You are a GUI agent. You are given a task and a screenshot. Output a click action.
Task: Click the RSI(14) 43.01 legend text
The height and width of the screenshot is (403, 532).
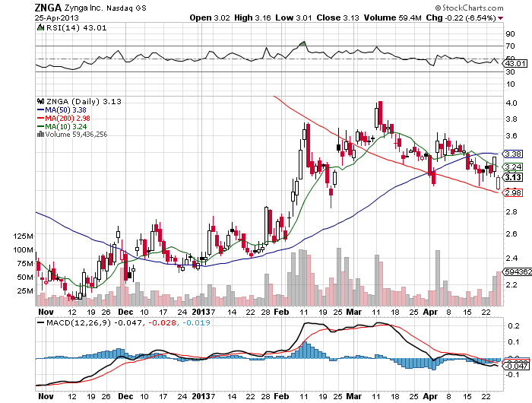click(76, 28)
